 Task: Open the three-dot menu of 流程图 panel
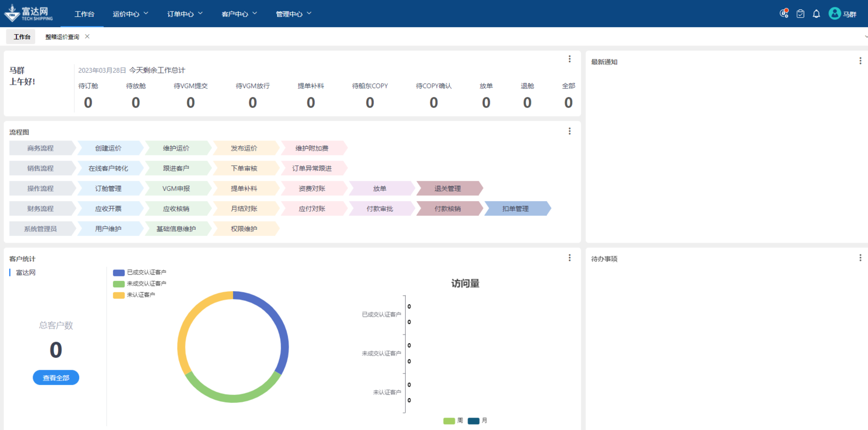pyautogui.click(x=569, y=131)
